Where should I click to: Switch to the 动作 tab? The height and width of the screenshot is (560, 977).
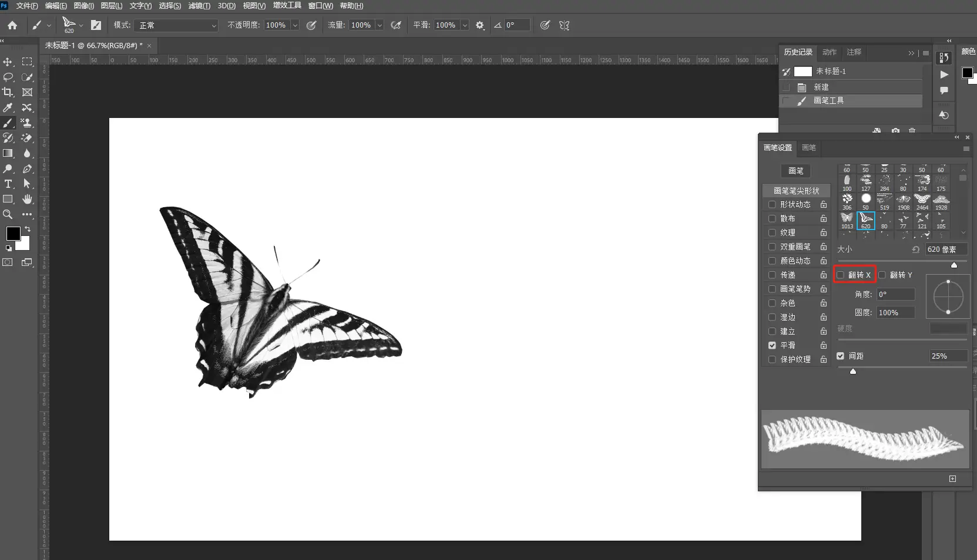click(x=829, y=52)
